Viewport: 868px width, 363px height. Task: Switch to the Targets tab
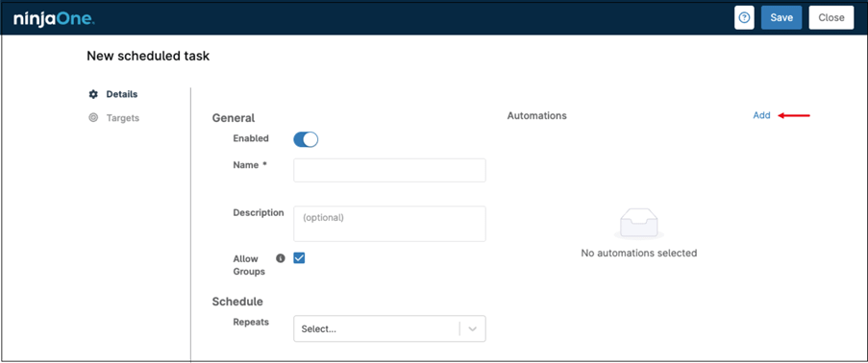point(114,118)
